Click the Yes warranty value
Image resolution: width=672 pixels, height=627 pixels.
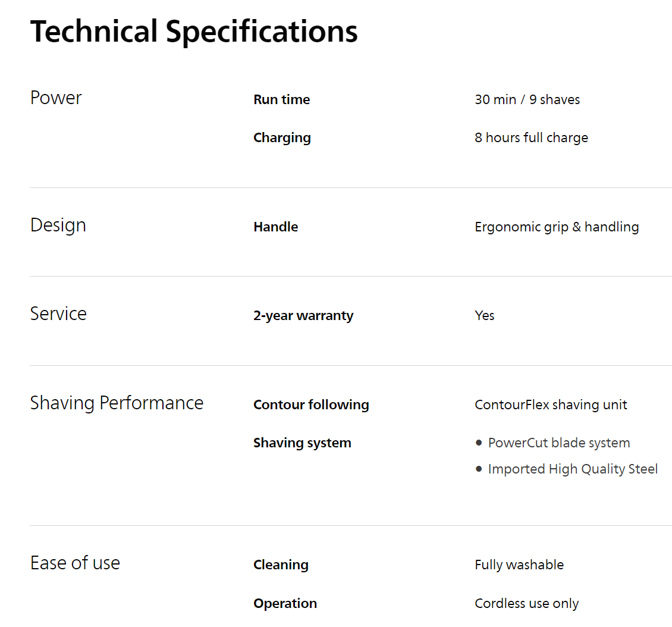485,316
